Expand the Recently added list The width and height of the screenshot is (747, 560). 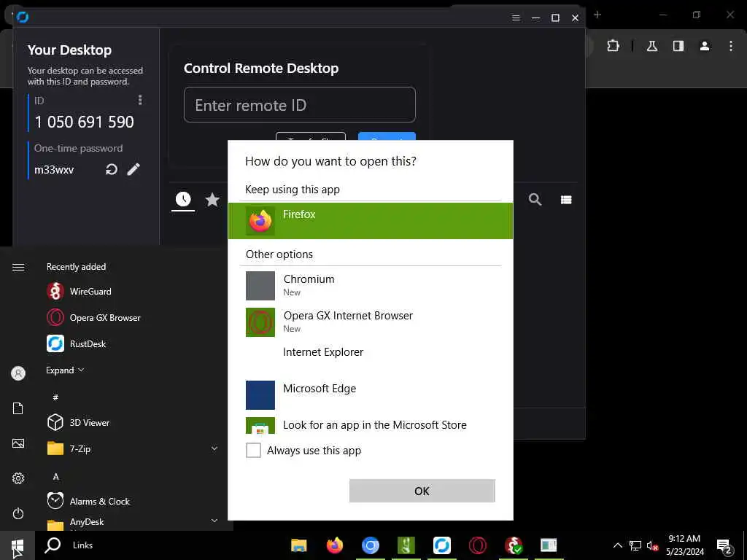point(65,370)
